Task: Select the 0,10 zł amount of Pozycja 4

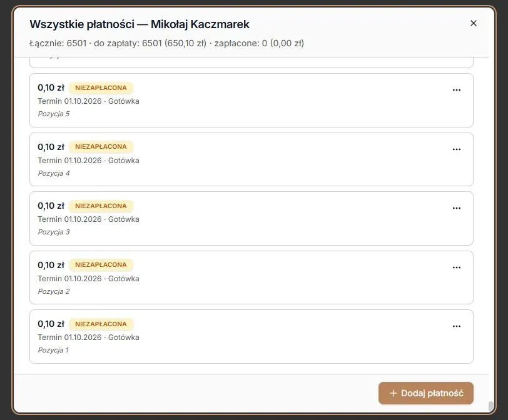Action: tap(51, 147)
